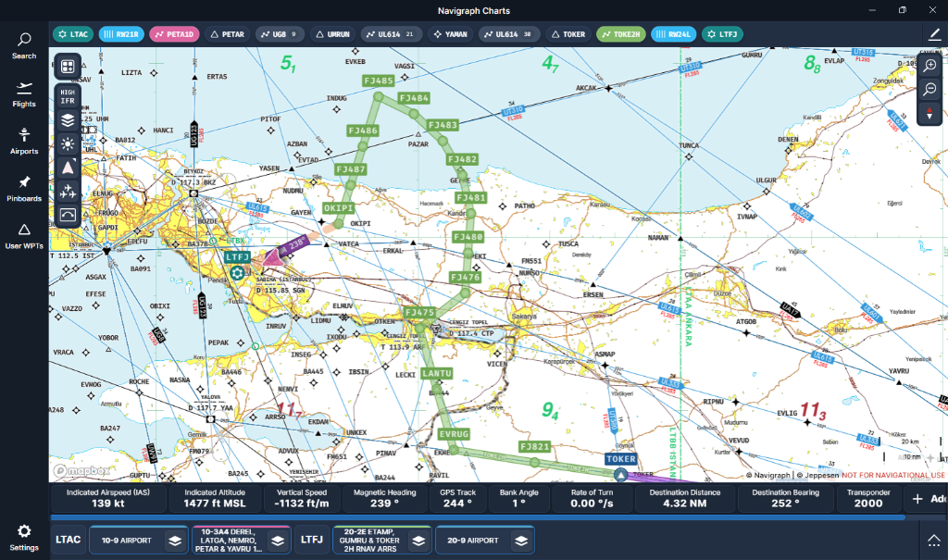Click the Indicated Airspeed 139 kt tile
Viewport: 948px width, 560px height.
108,499
